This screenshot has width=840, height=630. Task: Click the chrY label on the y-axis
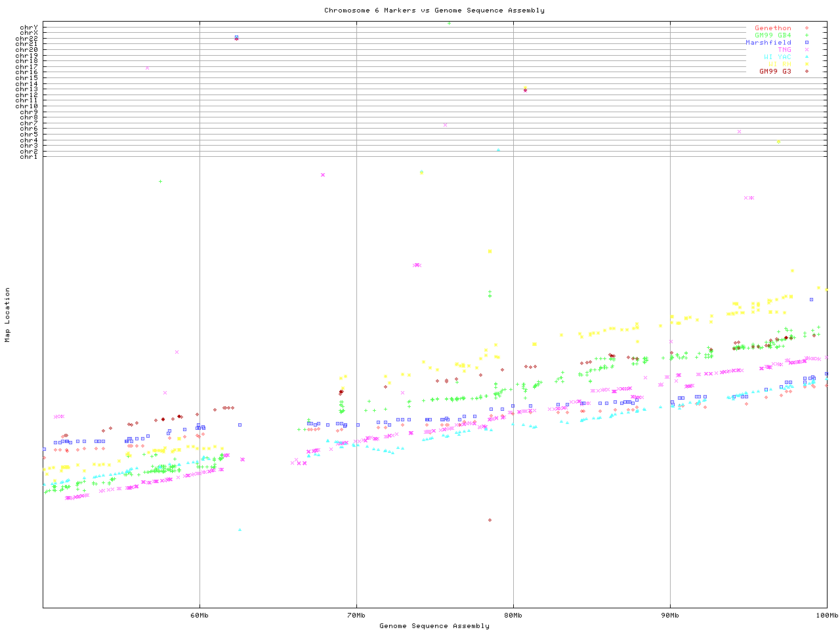(29, 27)
